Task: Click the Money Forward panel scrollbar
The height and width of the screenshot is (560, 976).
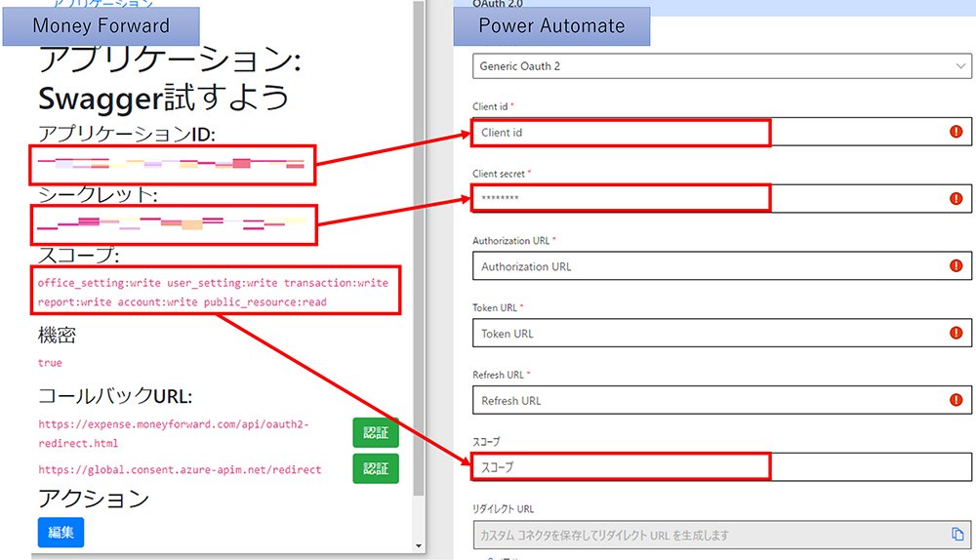Action: [x=419, y=249]
